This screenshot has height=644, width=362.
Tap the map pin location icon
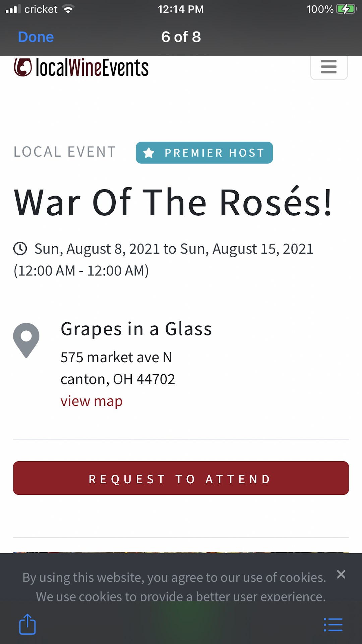[x=26, y=340]
